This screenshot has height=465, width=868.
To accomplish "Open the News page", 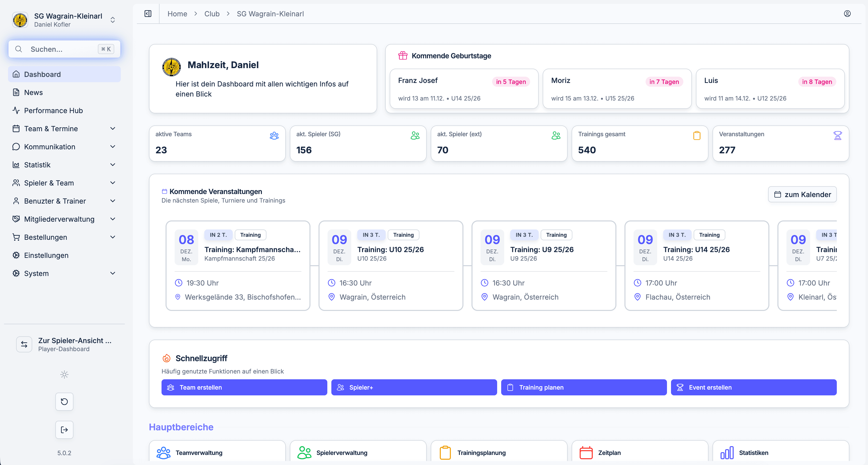I will coord(64,92).
